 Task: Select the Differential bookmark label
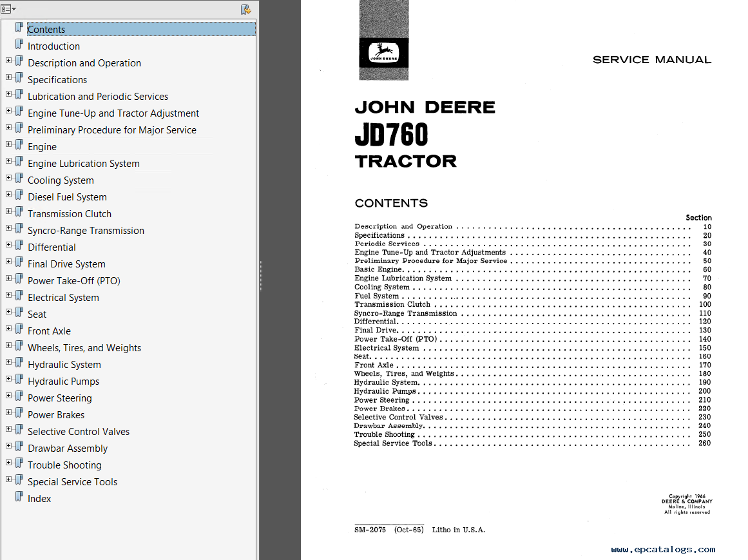tap(52, 247)
